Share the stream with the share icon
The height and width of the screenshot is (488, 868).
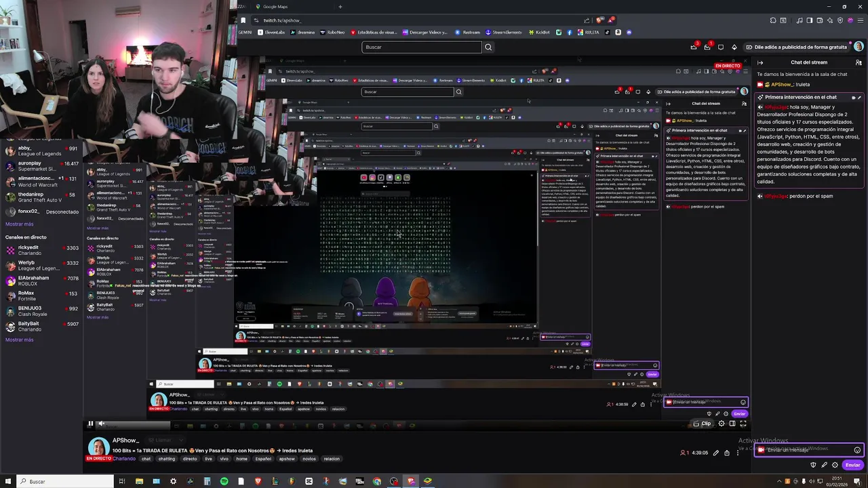[727, 453]
